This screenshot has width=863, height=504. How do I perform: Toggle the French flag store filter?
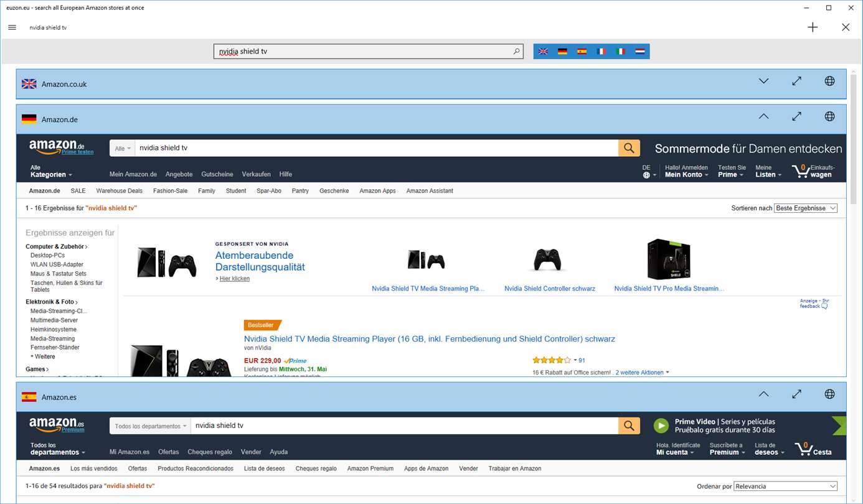pyautogui.click(x=601, y=52)
